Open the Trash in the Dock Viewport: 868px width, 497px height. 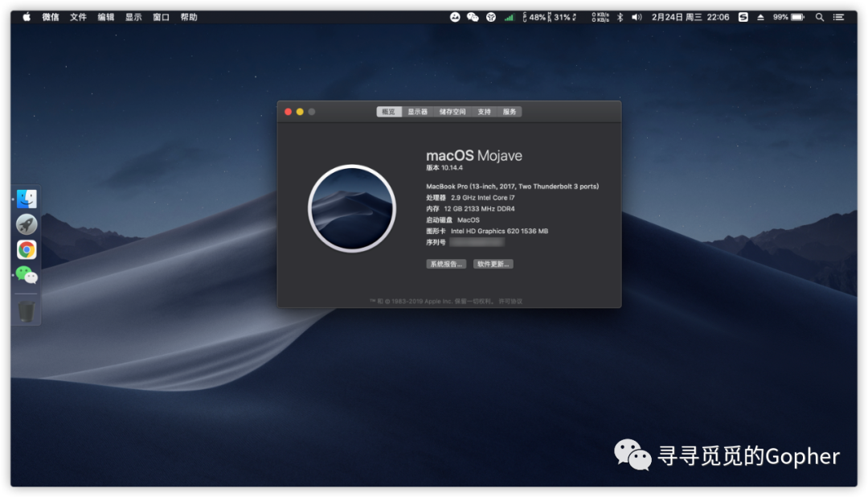27,311
